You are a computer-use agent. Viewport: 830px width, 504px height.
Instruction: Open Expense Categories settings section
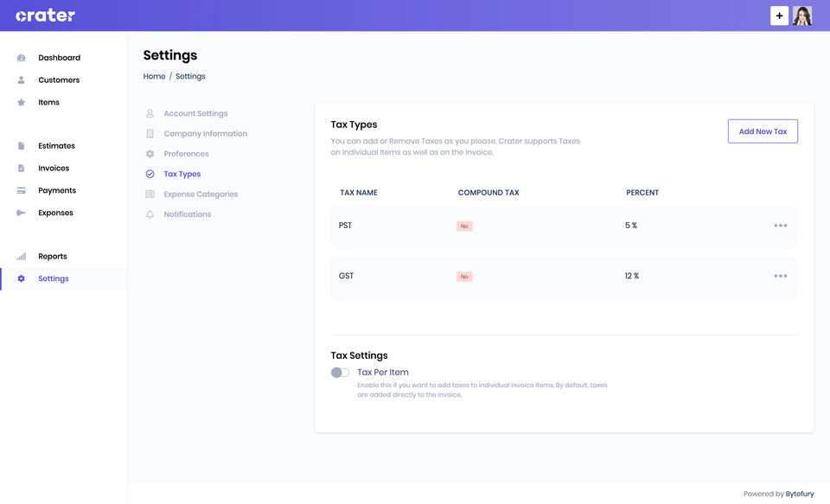coord(201,195)
